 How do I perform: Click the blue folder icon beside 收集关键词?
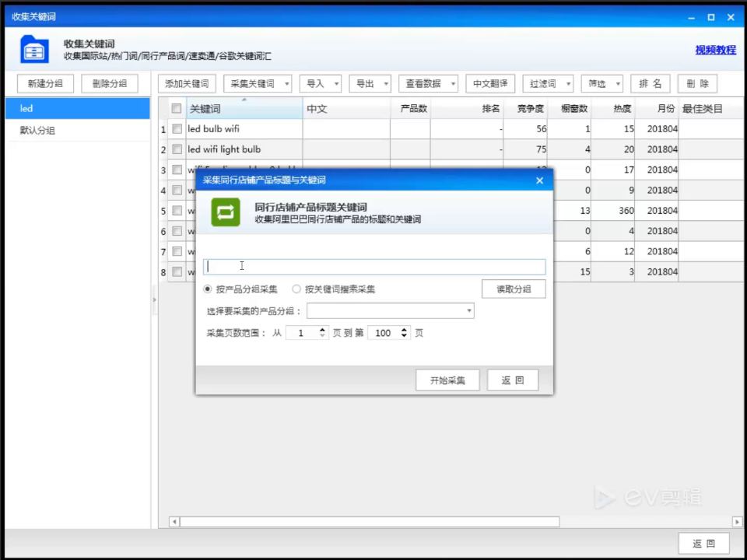pyautogui.click(x=34, y=49)
